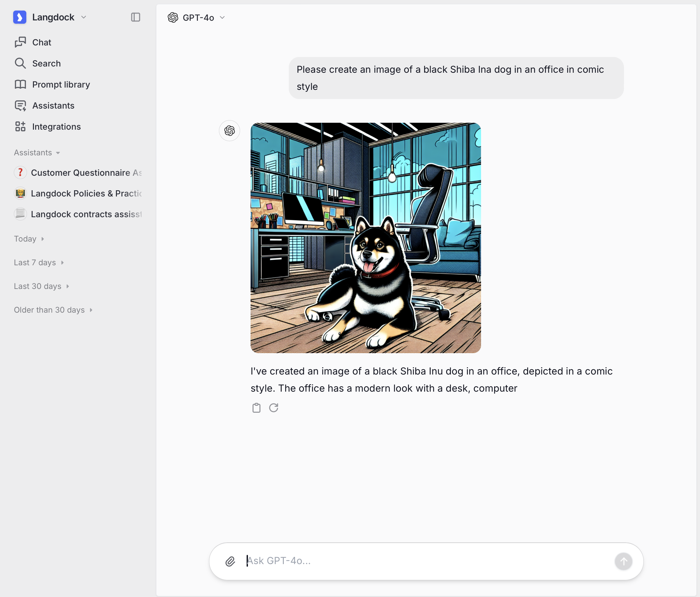The height and width of the screenshot is (597, 700).
Task: Expand Older than 30 days history
Action: tap(53, 310)
